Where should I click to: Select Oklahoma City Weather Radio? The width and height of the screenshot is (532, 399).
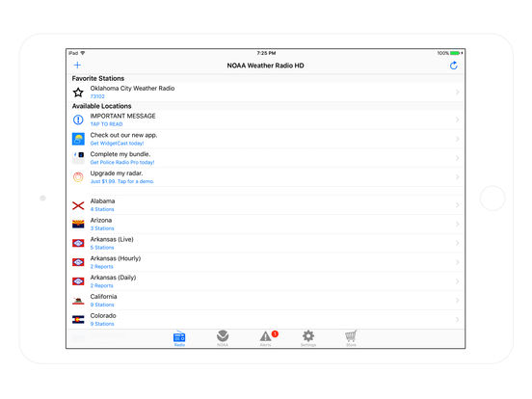(x=132, y=89)
